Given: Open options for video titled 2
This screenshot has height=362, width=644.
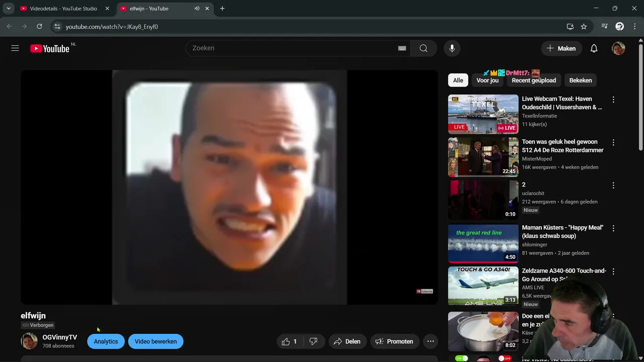Looking at the screenshot, I should pos(613,186).
